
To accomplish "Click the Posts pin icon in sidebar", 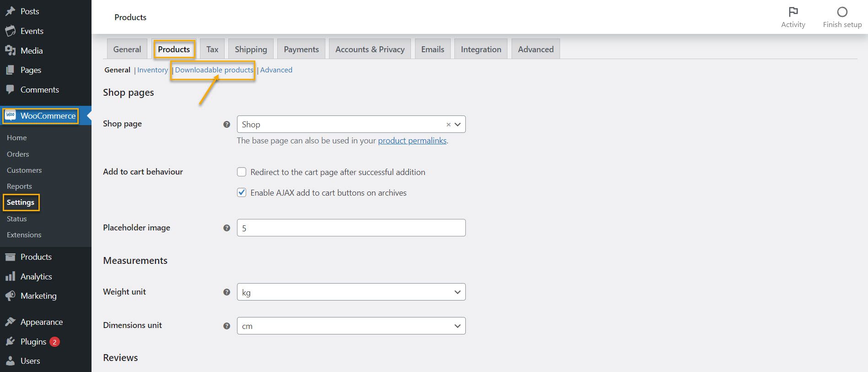I will tap(10, 11).
